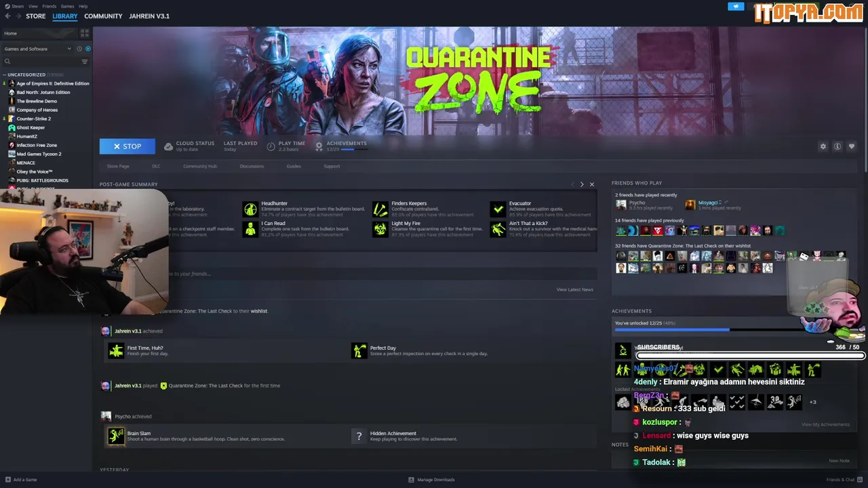Click the Headhunter achievement icon
This screenshot has width=868, height=488.
coord(251,209)
